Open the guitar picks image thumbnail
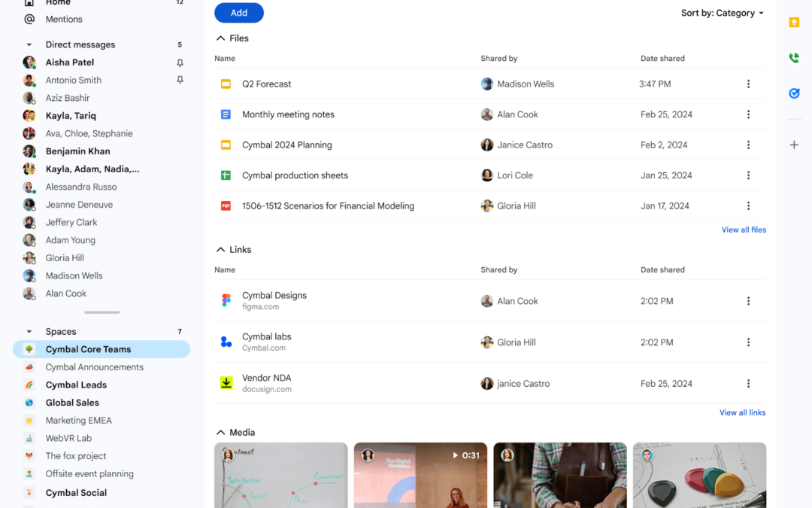The image size is (812, 508). tap(700, 476)
